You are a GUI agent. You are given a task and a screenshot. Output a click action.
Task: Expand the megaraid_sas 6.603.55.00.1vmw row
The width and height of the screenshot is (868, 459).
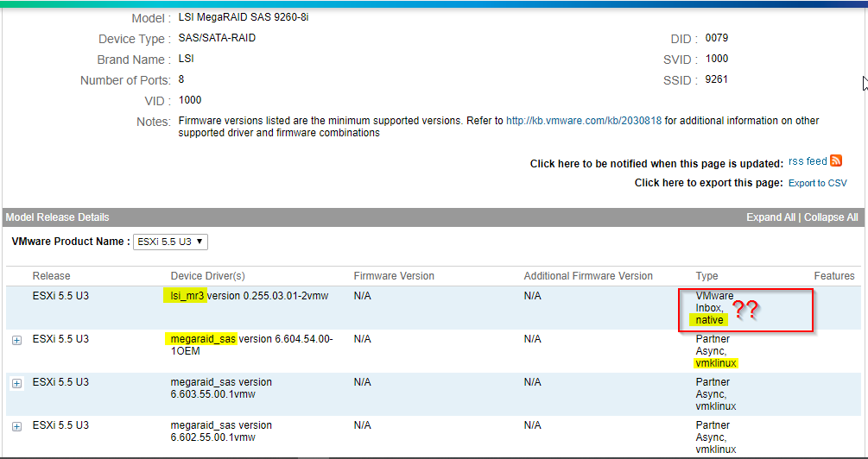tap(16, 384)
